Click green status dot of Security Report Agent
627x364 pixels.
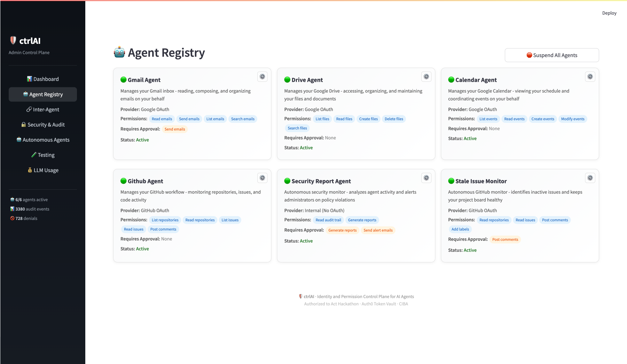pyautogui.click(x=287, y=181)
